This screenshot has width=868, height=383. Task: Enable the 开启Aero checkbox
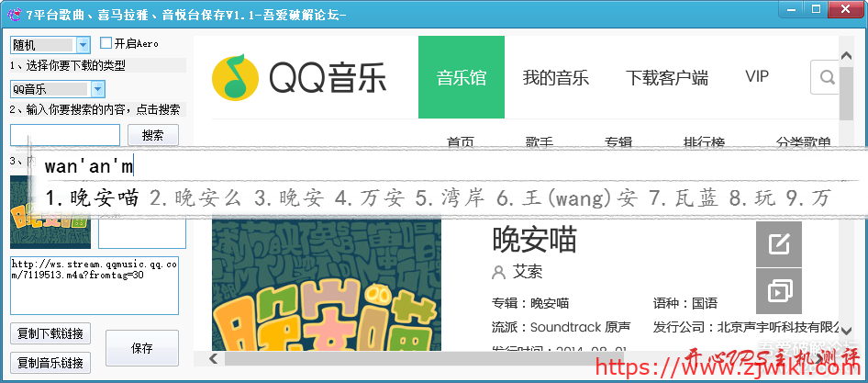(106, 43)
